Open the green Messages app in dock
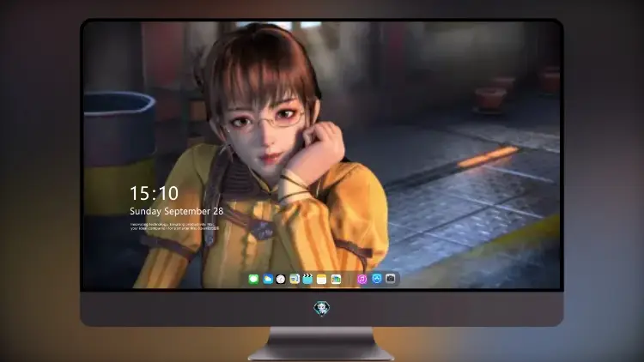644x362 pixels. coord(253,280)
